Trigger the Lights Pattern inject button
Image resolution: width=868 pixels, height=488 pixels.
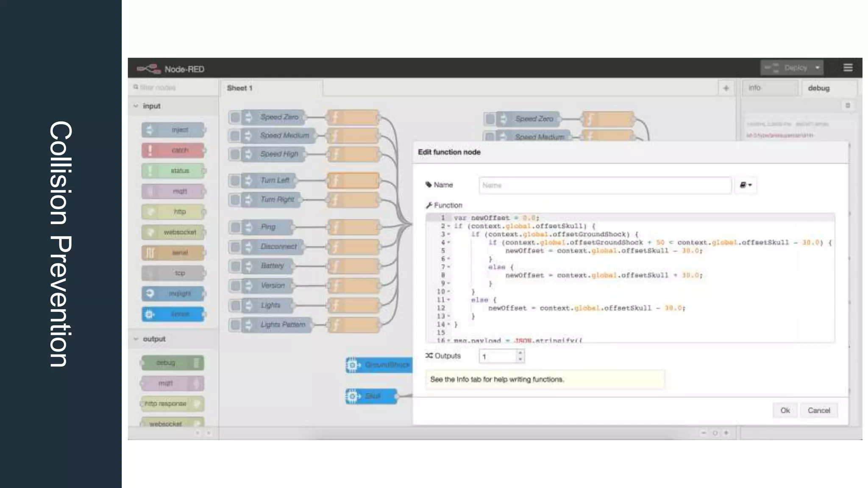coord(234,325)
